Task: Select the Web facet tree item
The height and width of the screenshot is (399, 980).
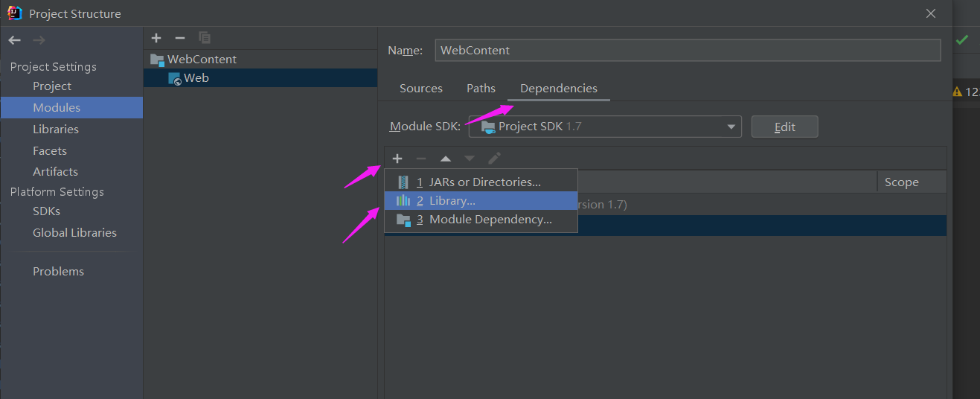Action: (x=196, y=78)
